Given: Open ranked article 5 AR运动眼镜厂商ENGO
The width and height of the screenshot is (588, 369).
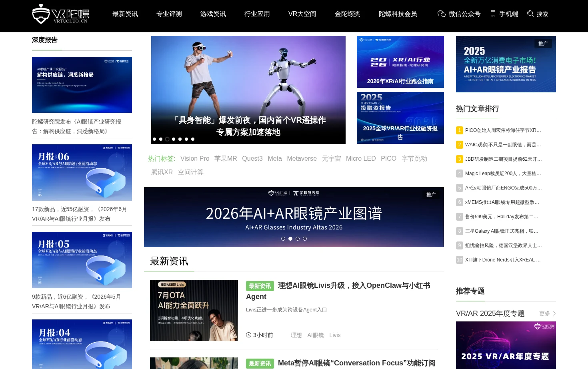Looking at the screenshot, I should tap(503, 188).
